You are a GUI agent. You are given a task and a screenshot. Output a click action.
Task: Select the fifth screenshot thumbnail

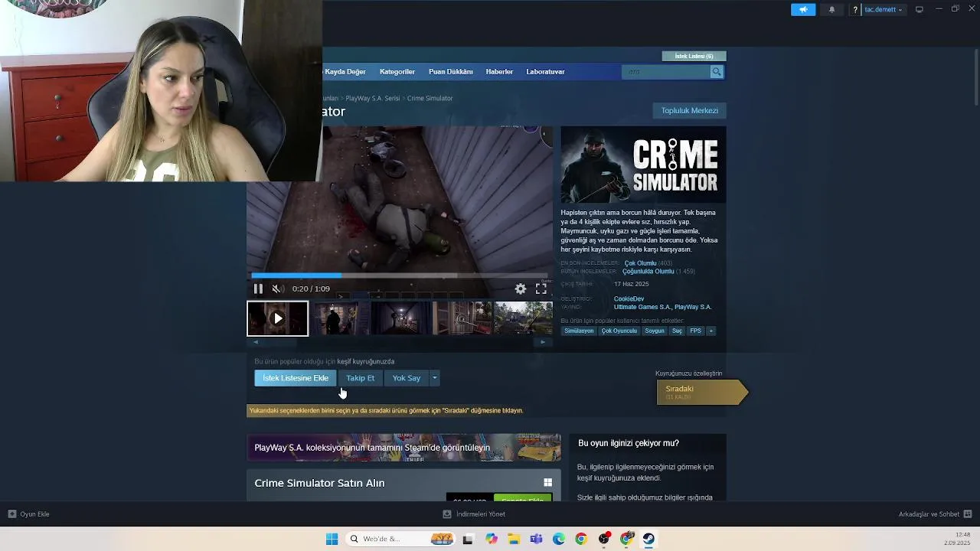coord(524,318)
